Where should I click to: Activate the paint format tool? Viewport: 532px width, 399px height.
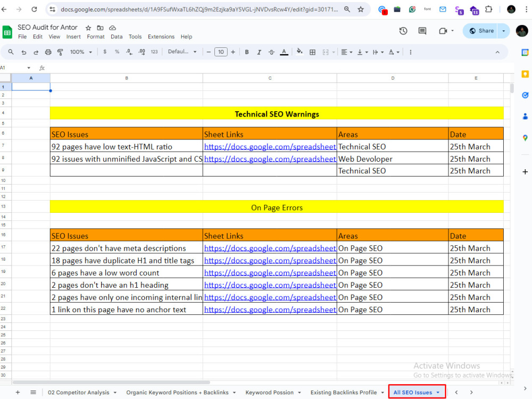coord(60,52)
